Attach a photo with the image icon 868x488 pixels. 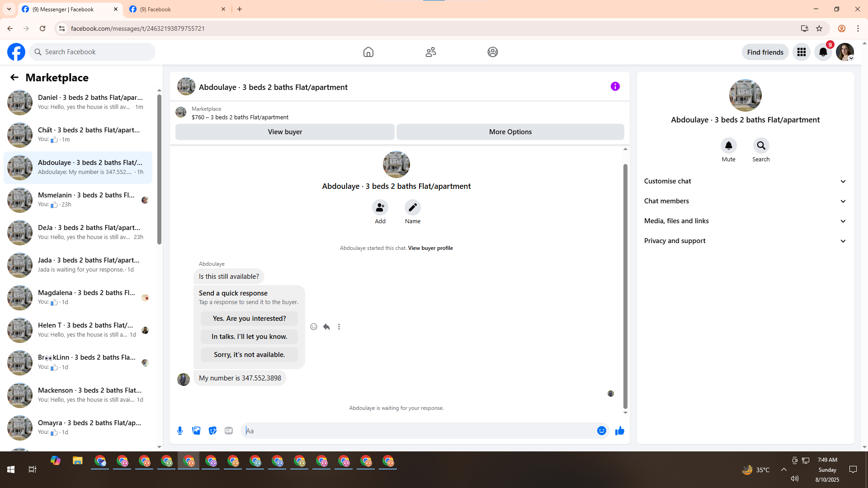coord(196,431)
